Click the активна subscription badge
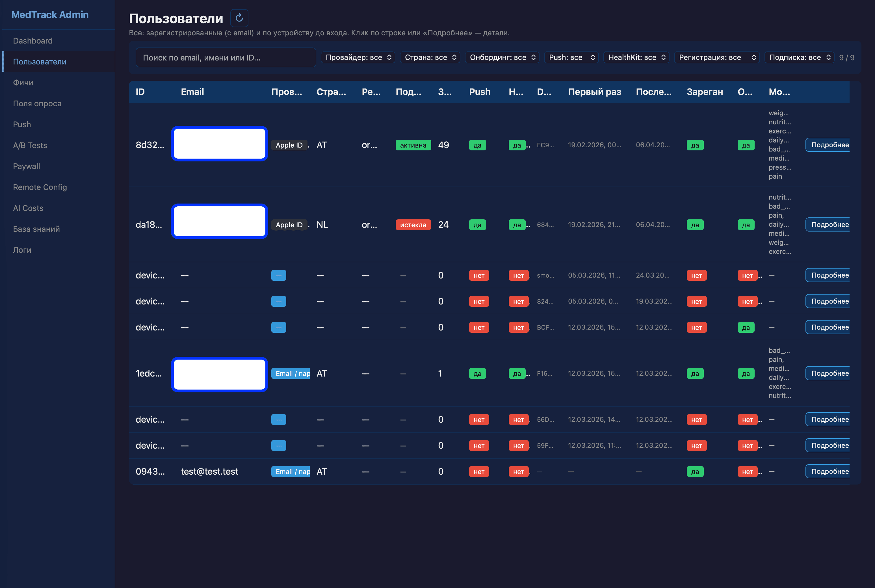 pos(413,145)
